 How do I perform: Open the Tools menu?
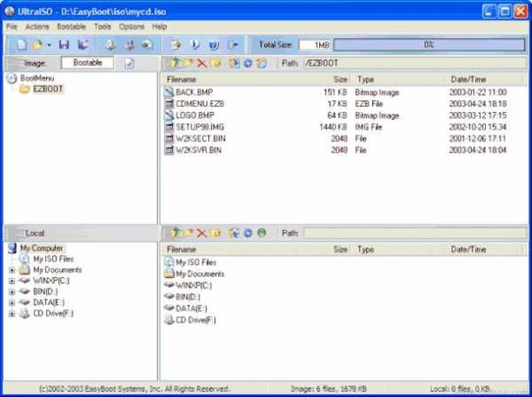(x=102, y=27)
